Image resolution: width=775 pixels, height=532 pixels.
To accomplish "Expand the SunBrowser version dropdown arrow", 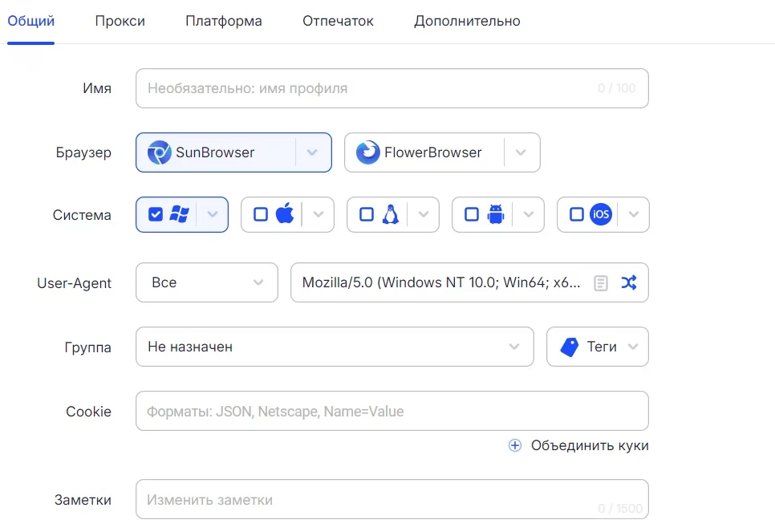I will pos(312,152).
